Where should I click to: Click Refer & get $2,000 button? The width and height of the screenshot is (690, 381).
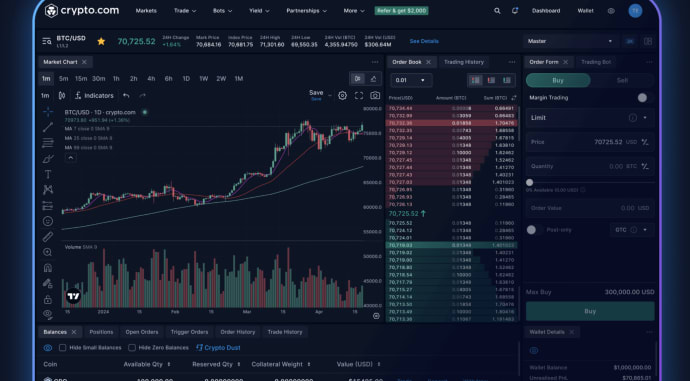[x=401, y=11]
